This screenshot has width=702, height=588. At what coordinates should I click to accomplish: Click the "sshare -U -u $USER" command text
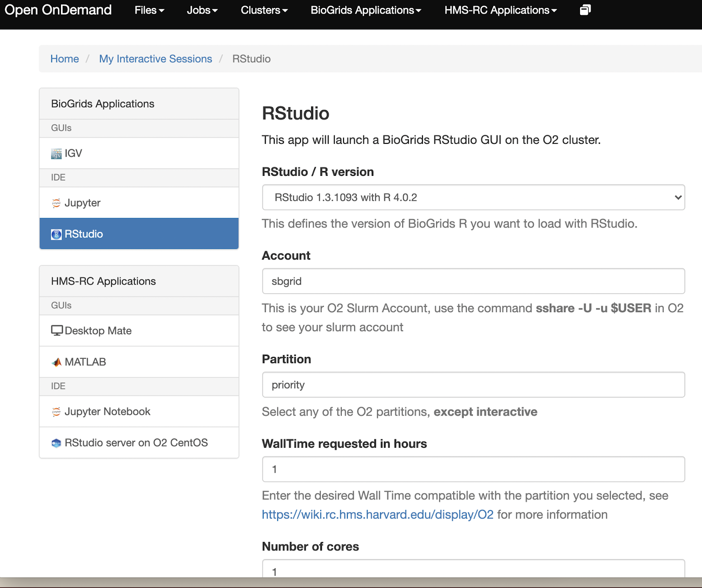tap(594, 308)
